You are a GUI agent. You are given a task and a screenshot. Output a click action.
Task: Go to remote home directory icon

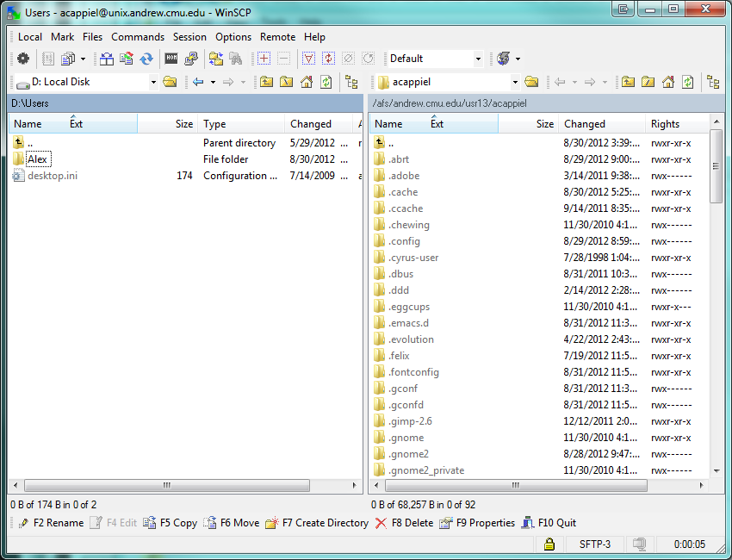click(668, 82)
